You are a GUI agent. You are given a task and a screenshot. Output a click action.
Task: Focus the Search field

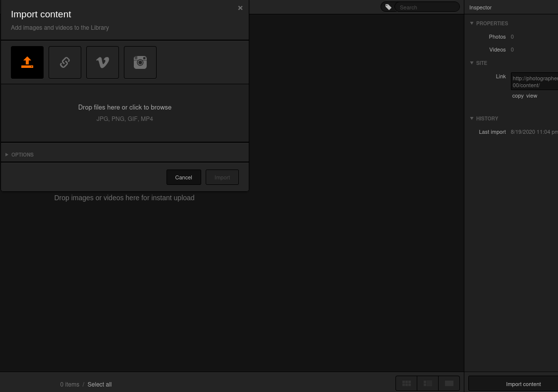pos(427,7)
